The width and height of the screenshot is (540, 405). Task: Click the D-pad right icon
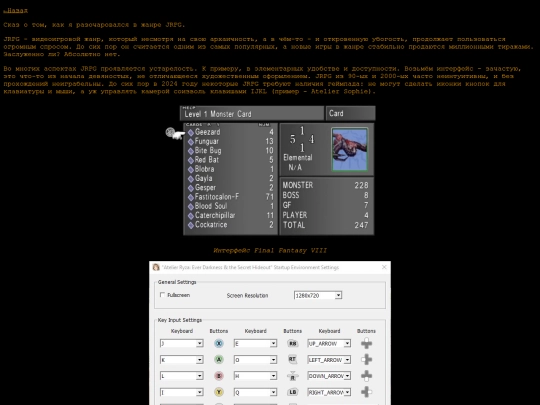366,392
